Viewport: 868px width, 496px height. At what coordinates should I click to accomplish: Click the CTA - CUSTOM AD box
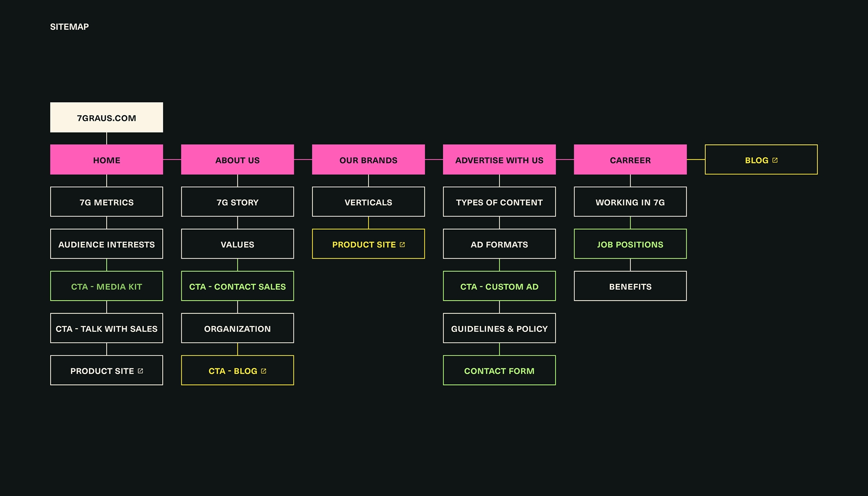click(x=499, y=286)
